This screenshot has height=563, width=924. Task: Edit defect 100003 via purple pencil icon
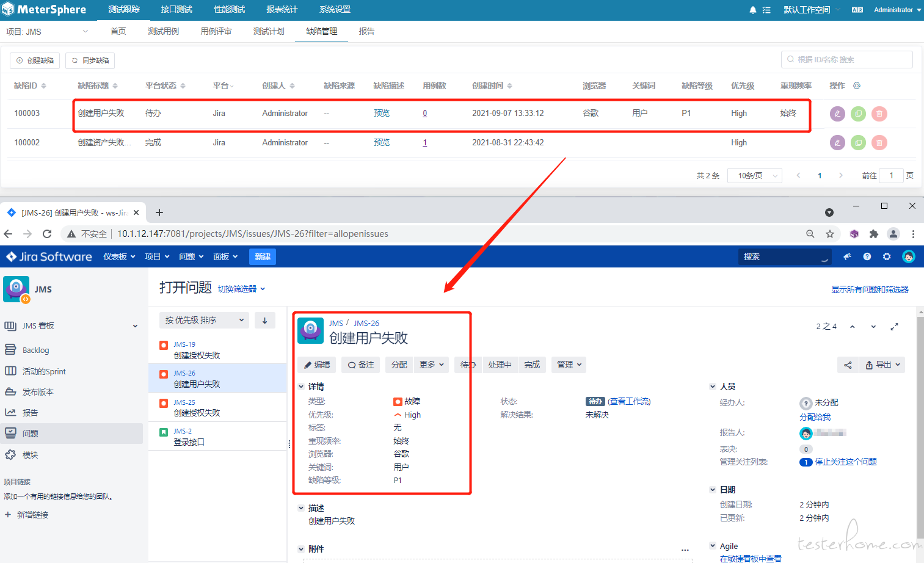837,114
